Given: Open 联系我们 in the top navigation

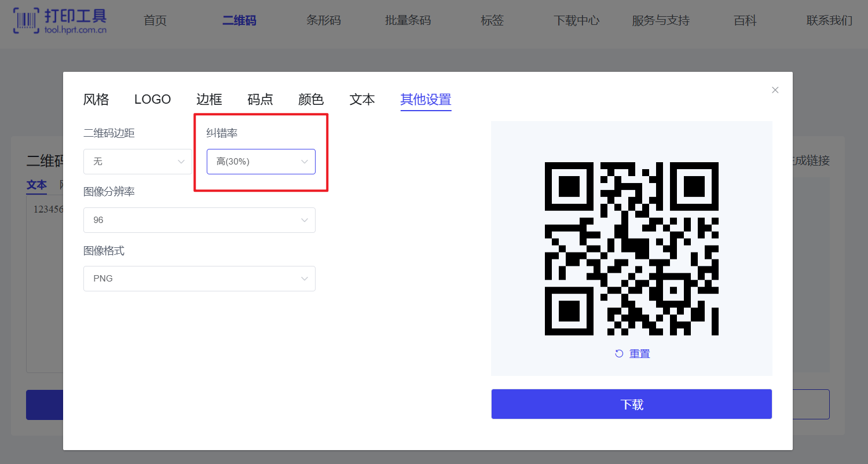Looking at the screenshot, I should click(829, 21).
